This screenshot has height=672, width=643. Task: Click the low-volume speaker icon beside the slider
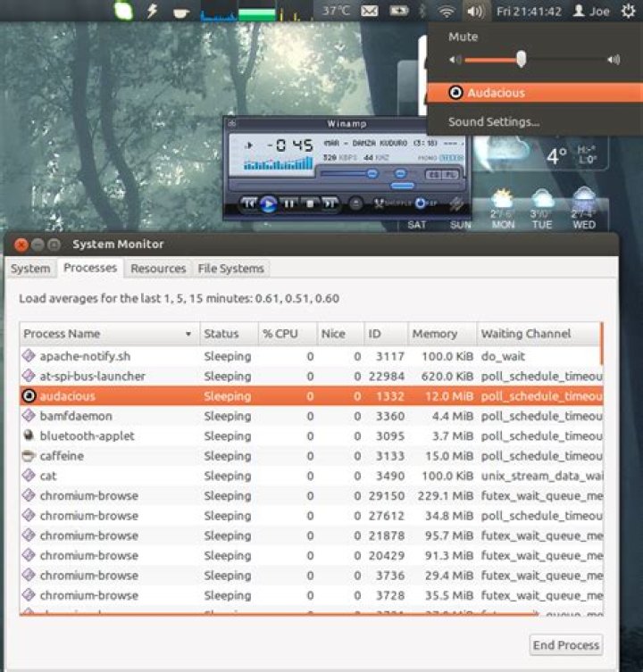(x=455, y=60)
